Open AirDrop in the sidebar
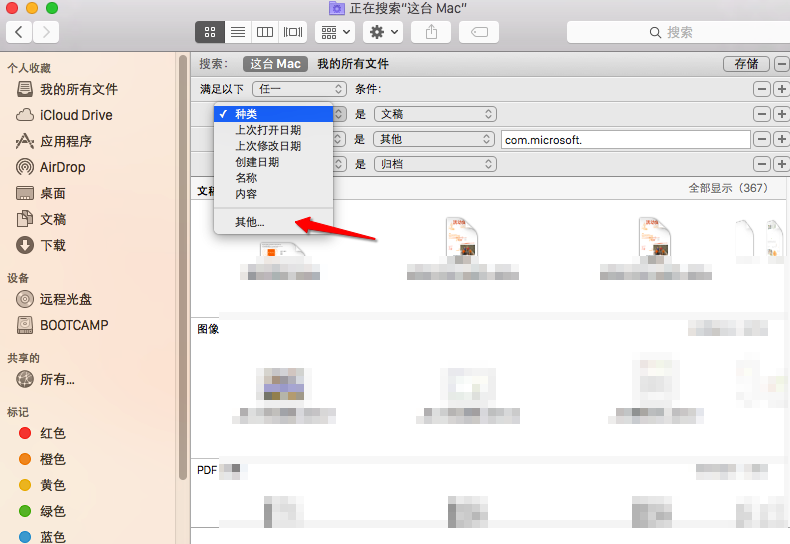This screenshot has width=790, height=544. pyautogui.click(x=50, y=167)
